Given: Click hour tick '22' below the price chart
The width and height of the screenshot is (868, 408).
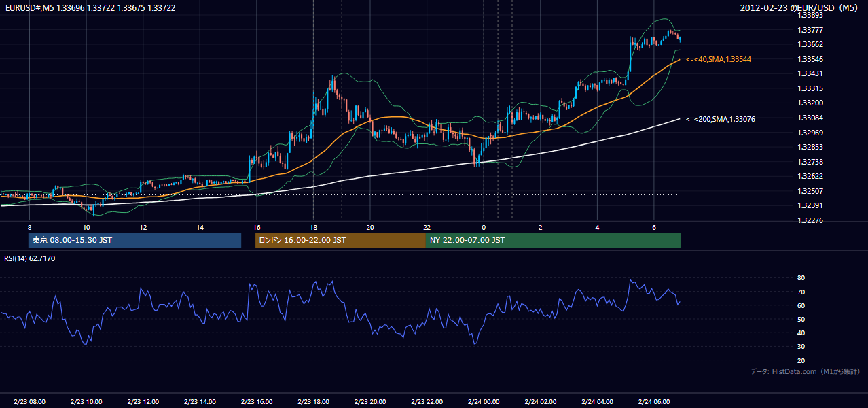Looking at the screenshot, I should click(x=427, y=227).
